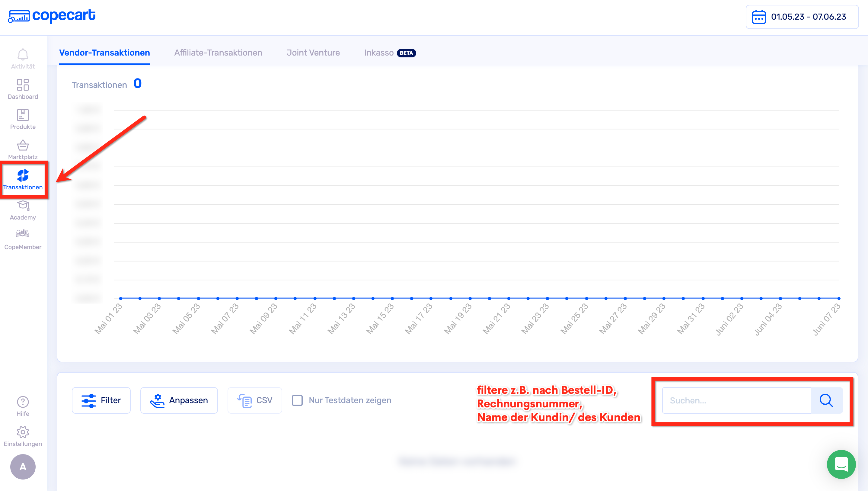The width and height of the screenshot is (868, 491).
Task: Open the green chat widget bubble
Action: click(x=841, y=464)
